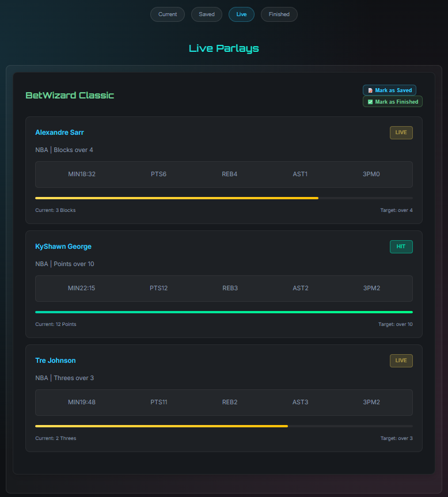Open the Saved parlays tab
448x497 pixels.
tap(206, 14)
